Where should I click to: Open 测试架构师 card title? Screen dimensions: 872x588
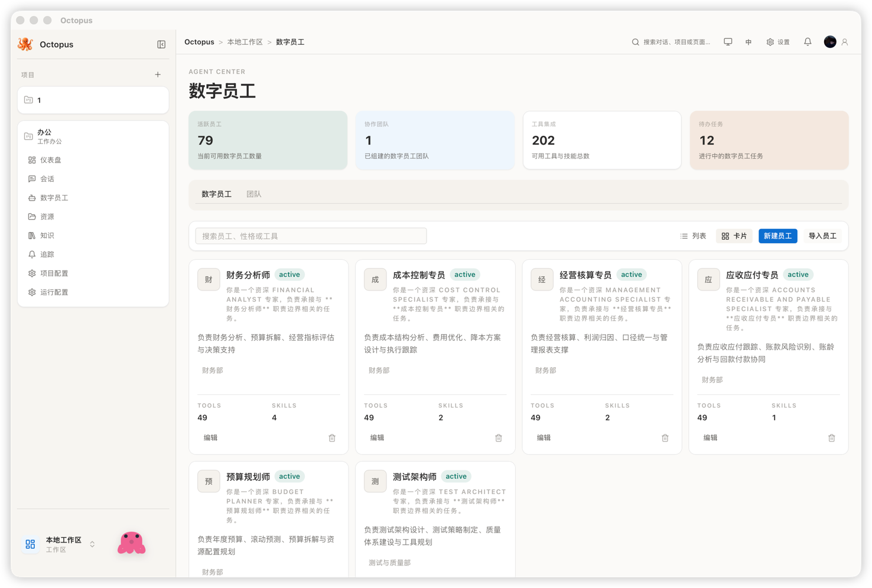[415, 477]
